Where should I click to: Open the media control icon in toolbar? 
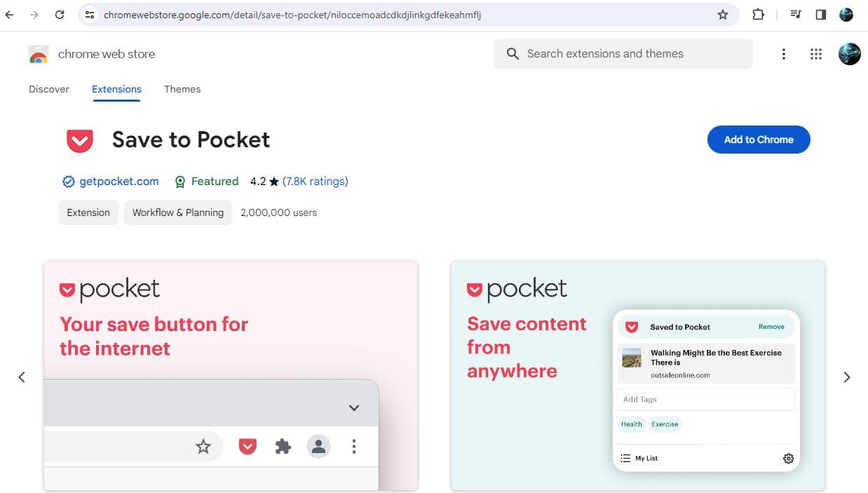point(796,15)
